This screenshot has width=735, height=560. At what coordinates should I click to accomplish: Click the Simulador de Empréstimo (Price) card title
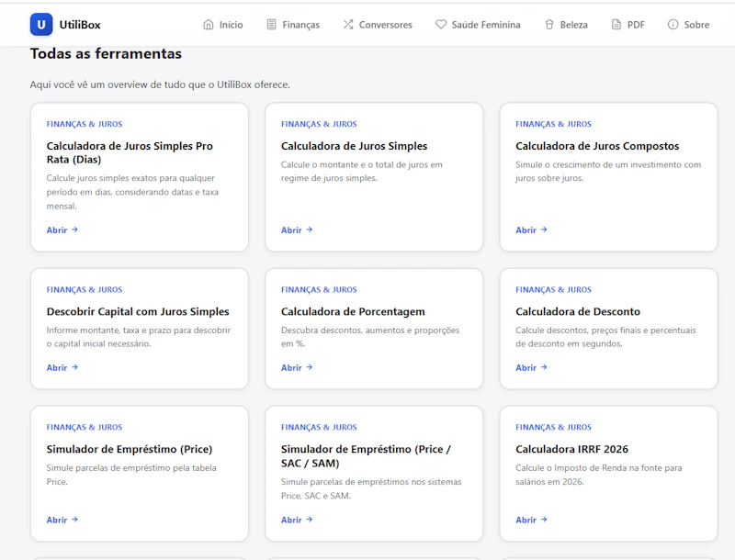tap(130, 449)
